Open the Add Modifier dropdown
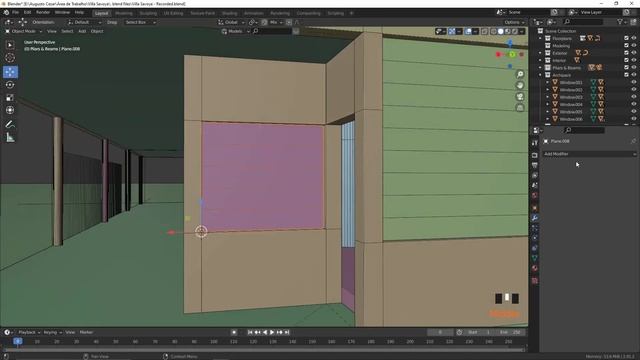Screen dimensions: 640x360 click(x=589, y=154)
